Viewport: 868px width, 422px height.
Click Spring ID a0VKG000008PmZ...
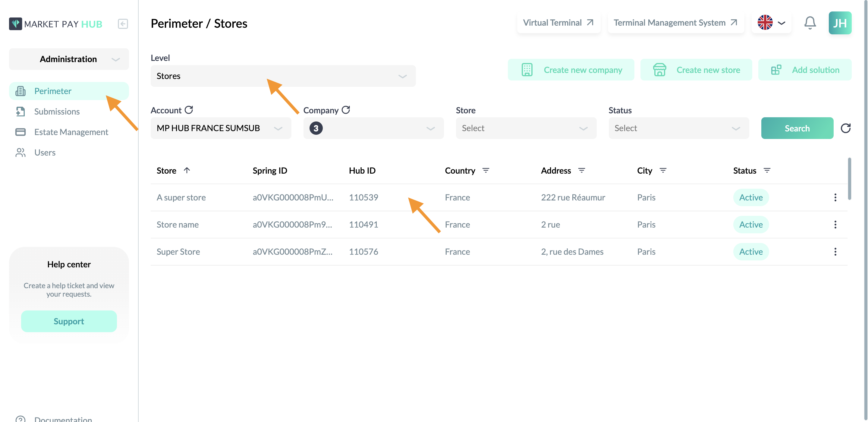point(292,252)
